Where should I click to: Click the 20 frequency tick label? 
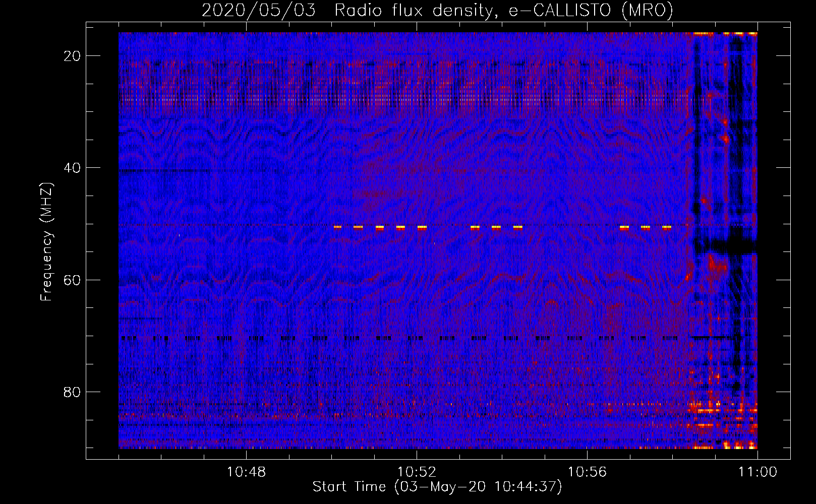pos(72,56)
